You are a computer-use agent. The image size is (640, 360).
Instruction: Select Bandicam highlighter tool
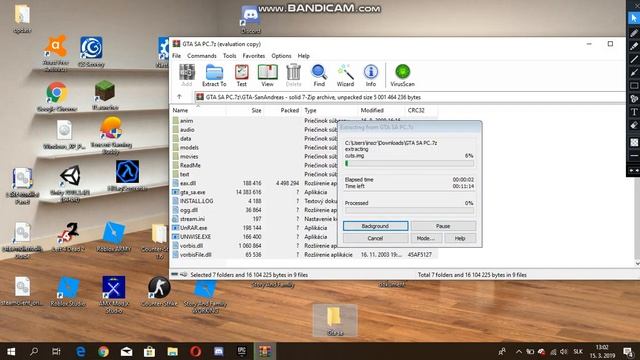click(x=633, y=46)
